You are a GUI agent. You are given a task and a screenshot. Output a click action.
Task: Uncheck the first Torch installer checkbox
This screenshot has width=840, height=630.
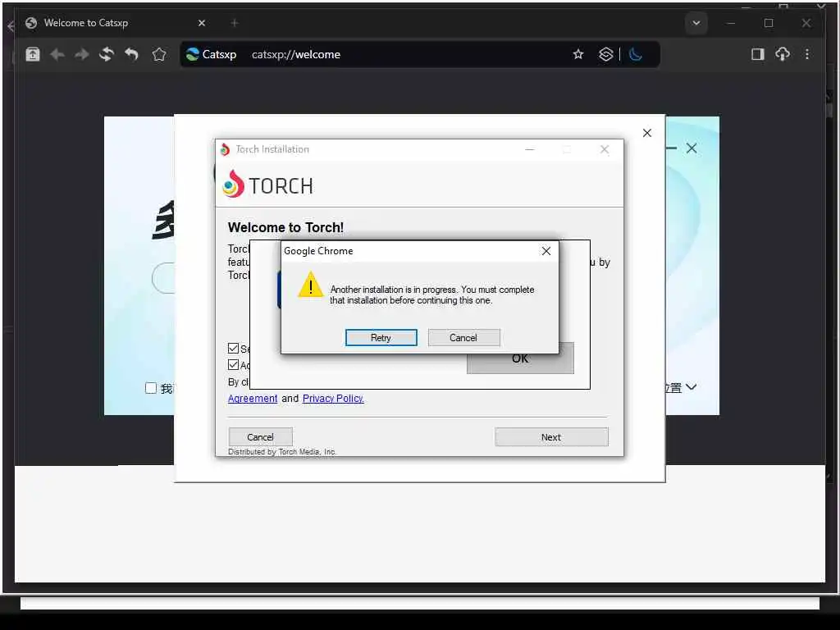pyautogui.click(x=233, y=348)
